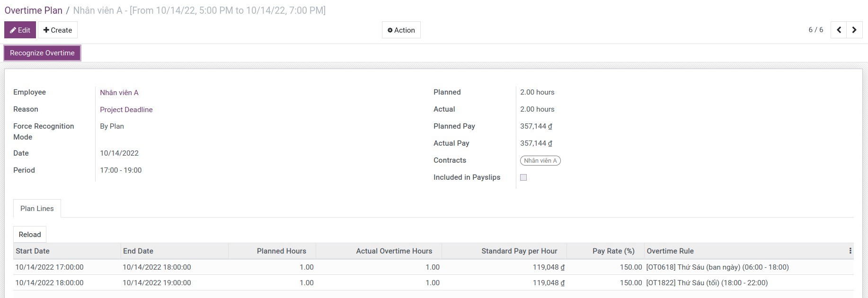The height and width of the screenshot is (298, 868).
Task: Sort by Pay Rate (%) column
Action: (x=613, y=251)
